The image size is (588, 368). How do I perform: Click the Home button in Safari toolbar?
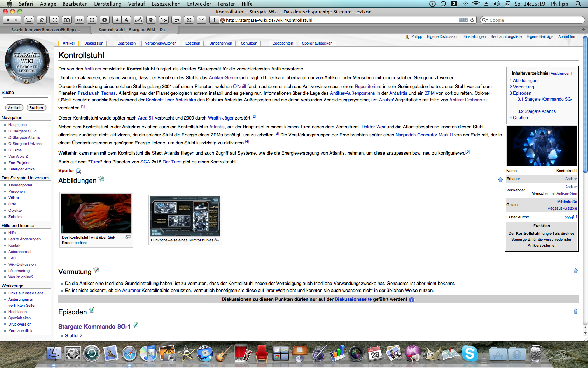click(x=42, y=20)
